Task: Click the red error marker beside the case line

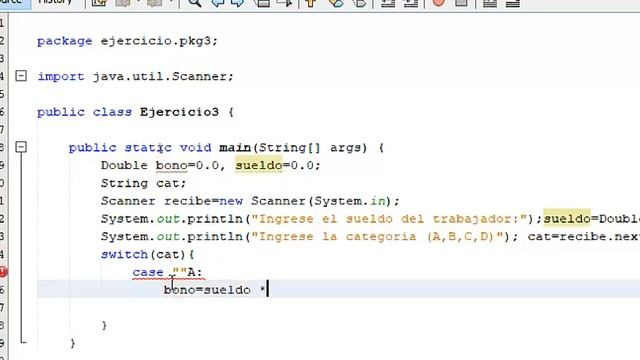Action: tap(3, 272)
